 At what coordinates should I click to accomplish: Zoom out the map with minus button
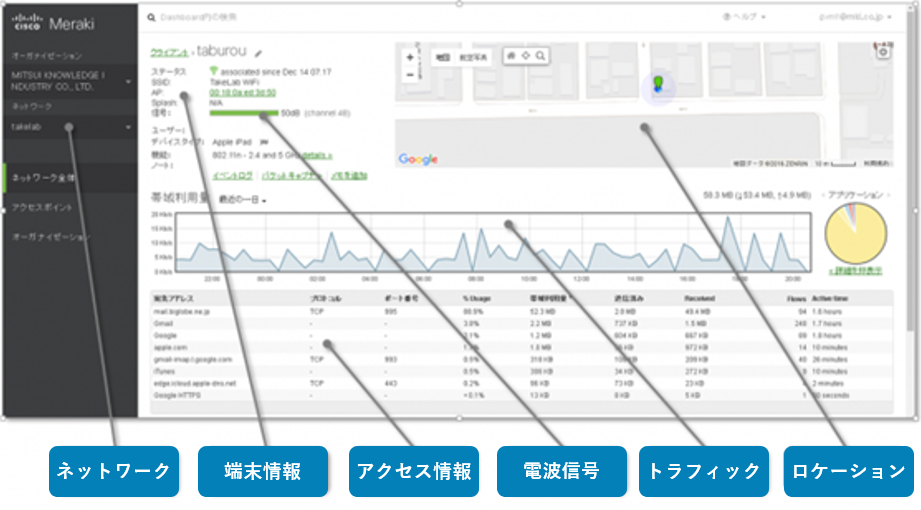tap(410, 75)
